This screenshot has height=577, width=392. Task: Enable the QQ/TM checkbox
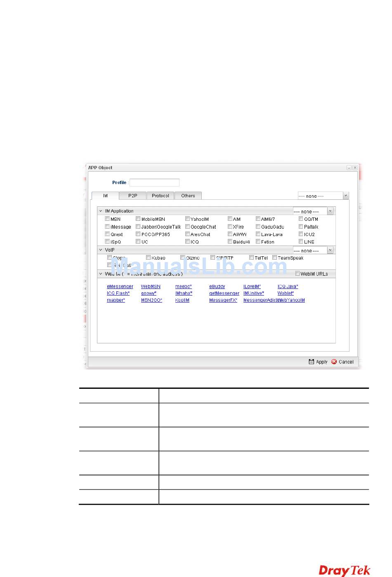pos(301,219)
